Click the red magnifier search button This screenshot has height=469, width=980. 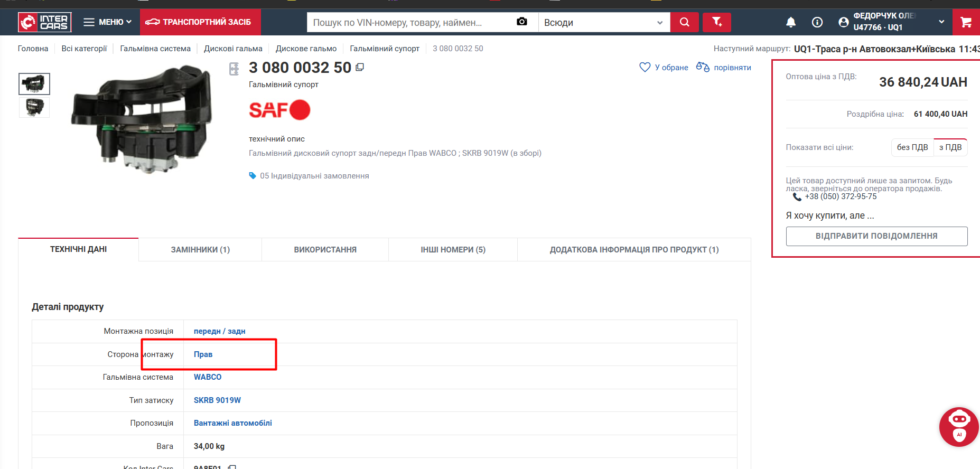click(x=684, y=22)
